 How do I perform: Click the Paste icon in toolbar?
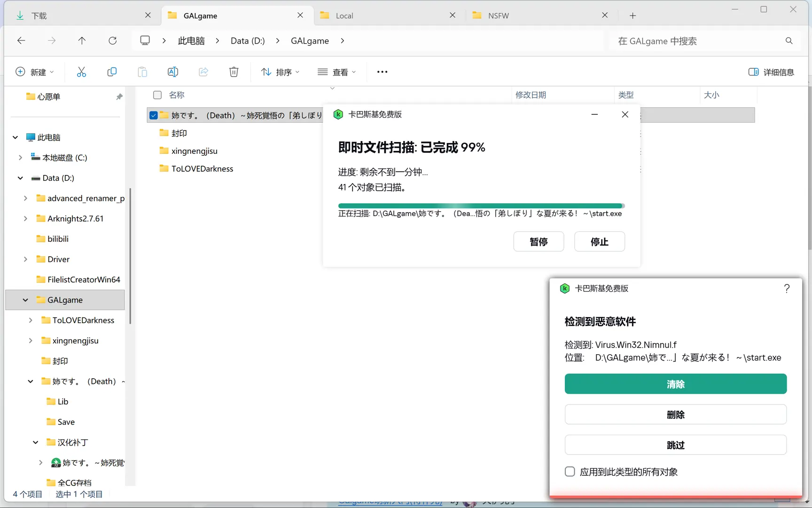[x=142, y=72]
